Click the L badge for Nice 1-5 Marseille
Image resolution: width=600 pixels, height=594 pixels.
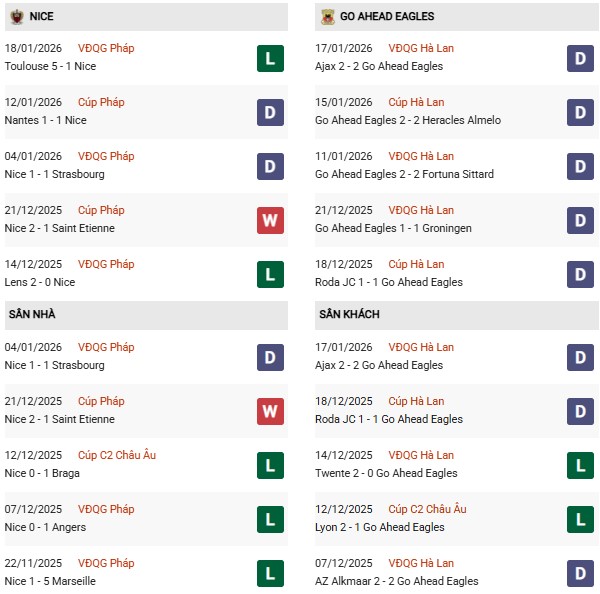[x=269, y=573]
